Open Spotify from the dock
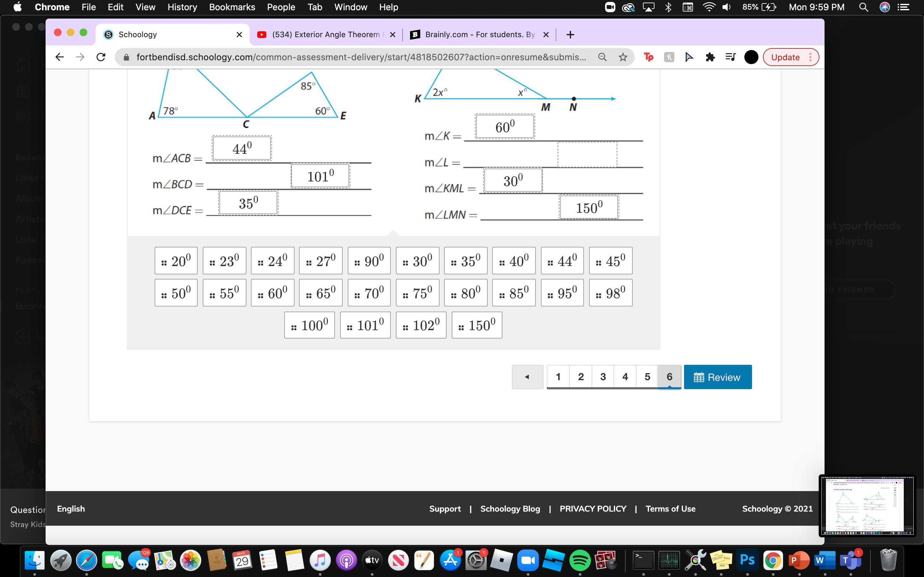Image resolution: width=924 pixels, height=577 pixels. pyautogui.click(x=580, y=560)
